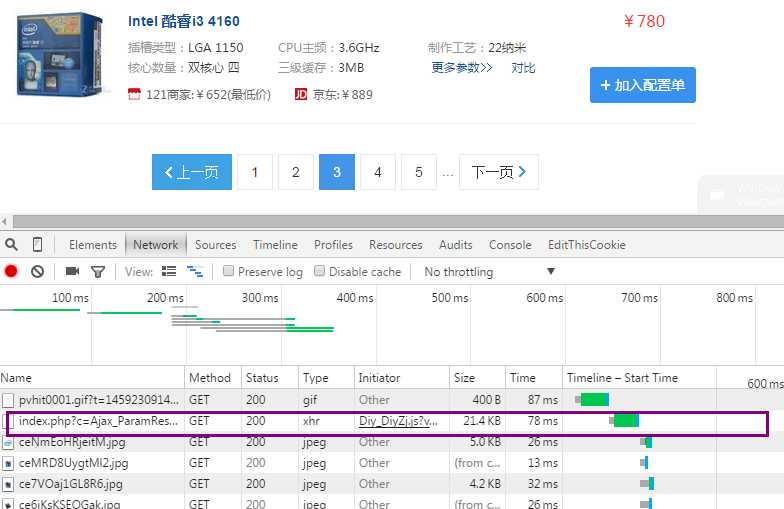
Task: Click the left scroll arrow of horizontal scrollbar
Action: 4,221
